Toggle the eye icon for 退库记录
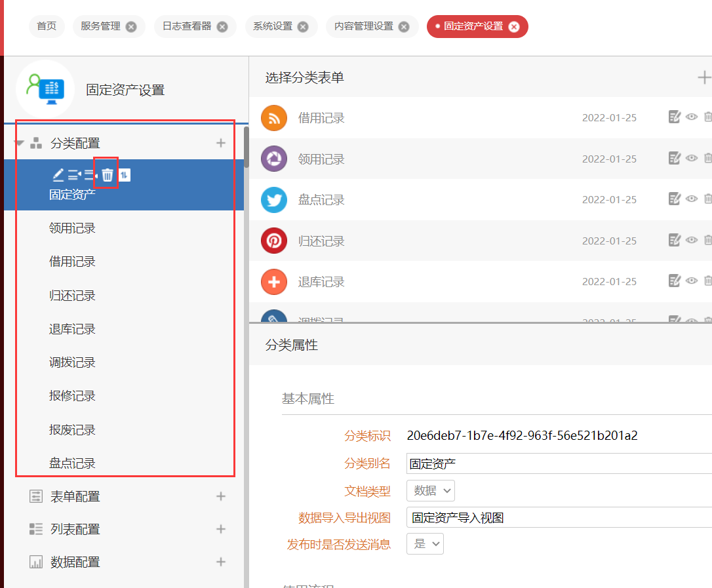The image size is (712, 588). tap(692, 281)
